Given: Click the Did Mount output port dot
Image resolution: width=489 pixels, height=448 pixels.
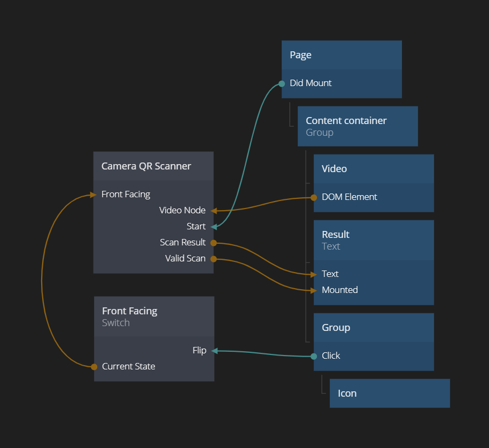Looking at the screenshot, I should click(x=282, y=83).
